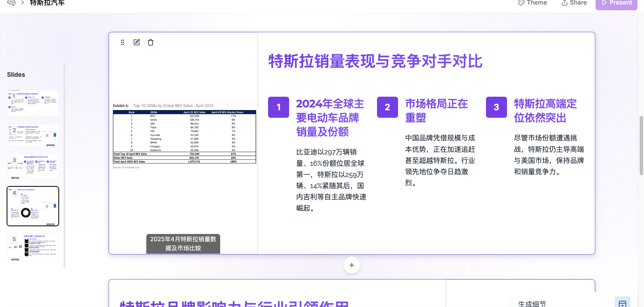Collapse the 生成细节 panel toggle
644x307 pixels.
click(x=622, y=303)
